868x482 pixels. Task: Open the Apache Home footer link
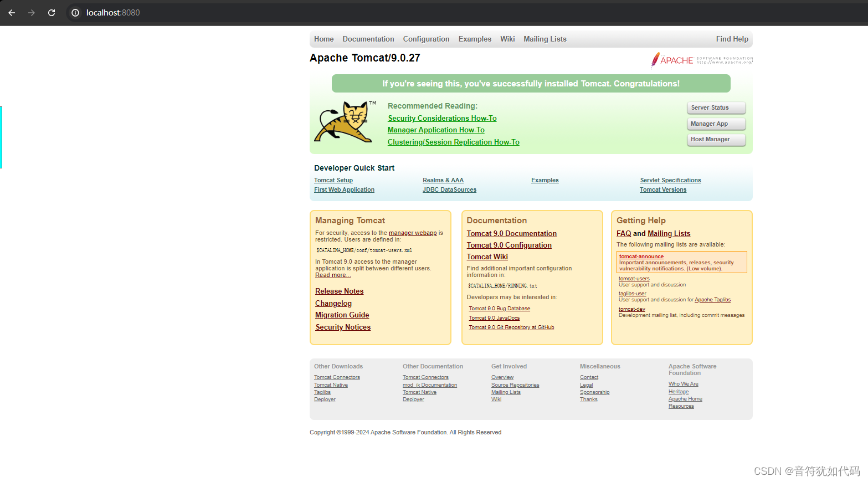(x=685, y=399)
